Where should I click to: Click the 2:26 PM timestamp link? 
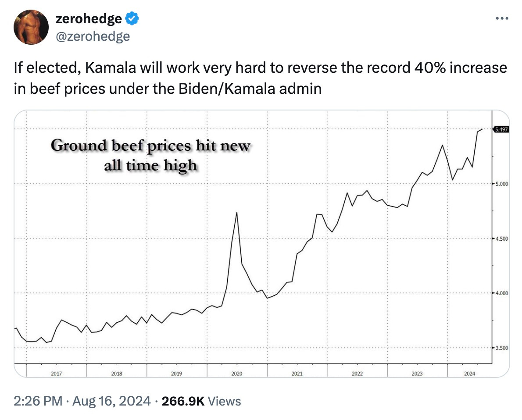click(38, 401)
